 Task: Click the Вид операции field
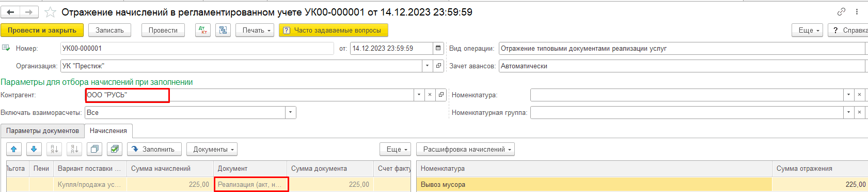pyautogui.click(x=682, y=48)
